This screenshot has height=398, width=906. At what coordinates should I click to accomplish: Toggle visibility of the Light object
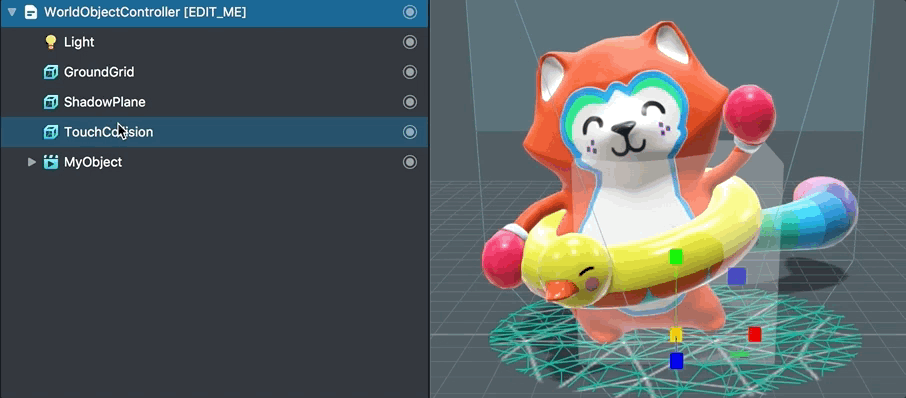[410, 42]
